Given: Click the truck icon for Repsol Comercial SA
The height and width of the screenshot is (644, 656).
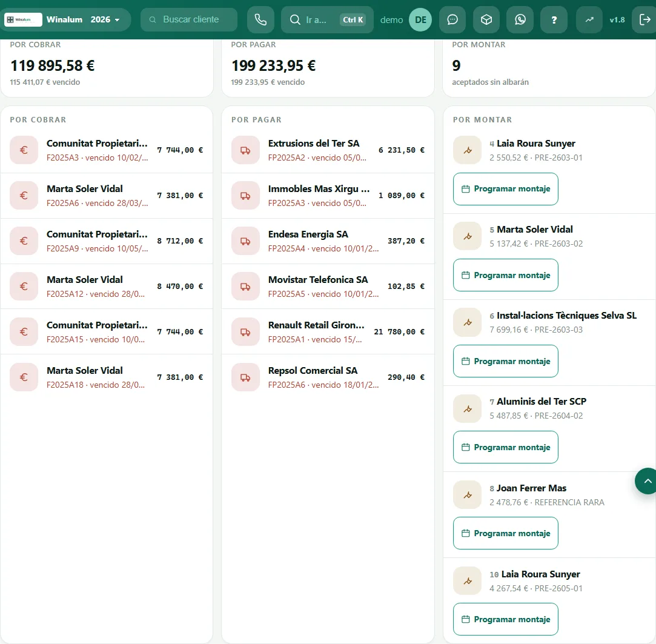Looking at the screenshot, I should pyautogui.click(x=245, y=377).
